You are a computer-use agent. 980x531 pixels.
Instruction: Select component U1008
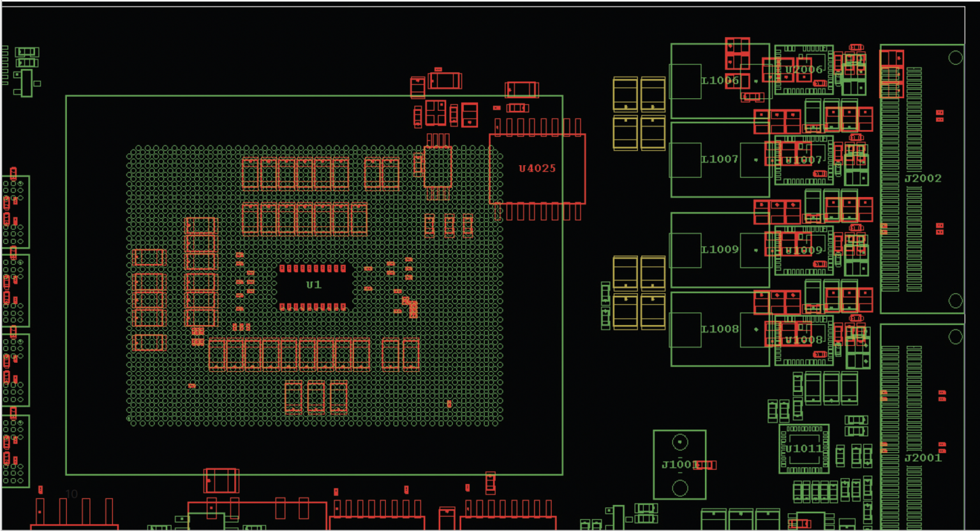click(803, 341)
